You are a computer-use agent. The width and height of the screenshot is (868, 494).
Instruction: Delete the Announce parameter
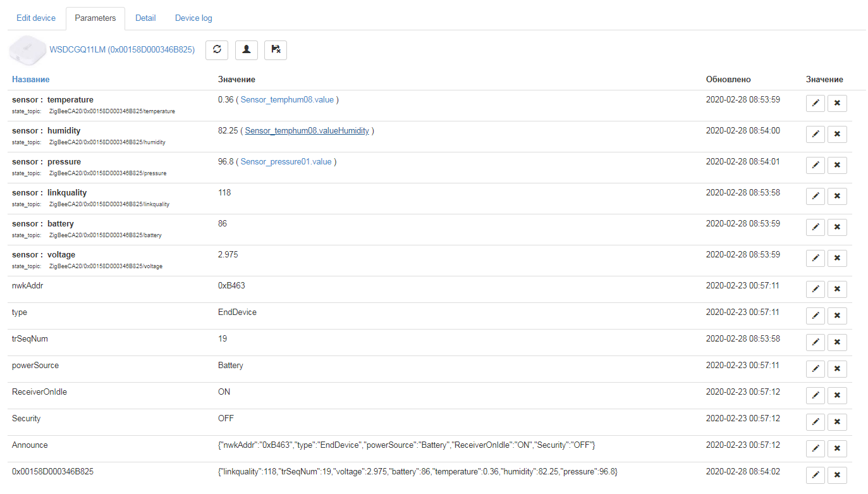[x=837, y=448]
